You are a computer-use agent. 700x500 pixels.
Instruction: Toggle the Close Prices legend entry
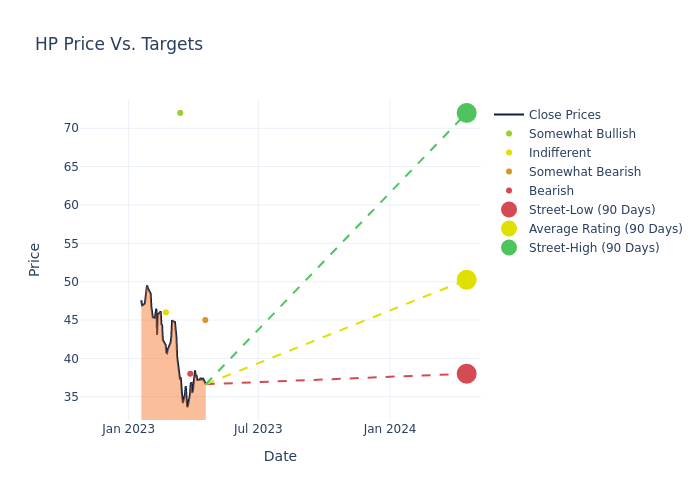pyautogui.click(x=564, y=115)
